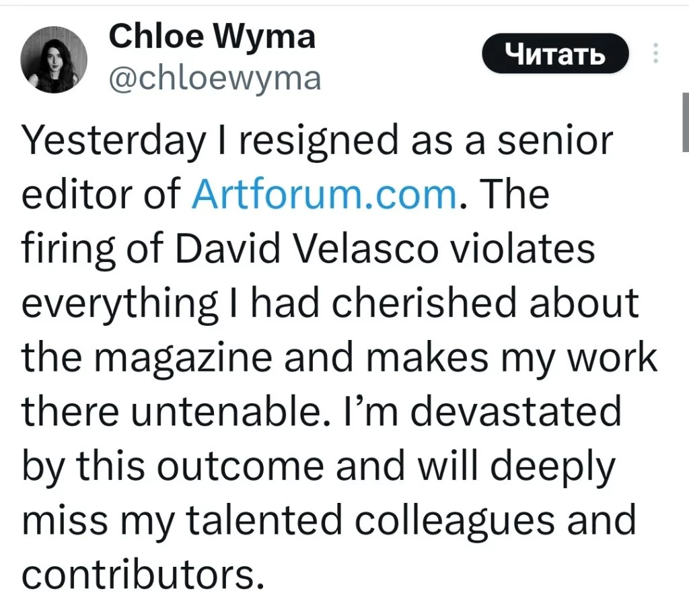This screenshot has width=689, height=616.
Task: Click the word 'devastated' in the tweet
Action: click(x=515, y=411)
